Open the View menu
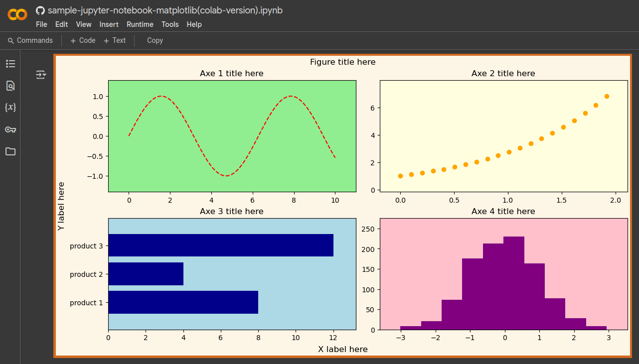Screen dimensions: 639x364 point(84,24)
